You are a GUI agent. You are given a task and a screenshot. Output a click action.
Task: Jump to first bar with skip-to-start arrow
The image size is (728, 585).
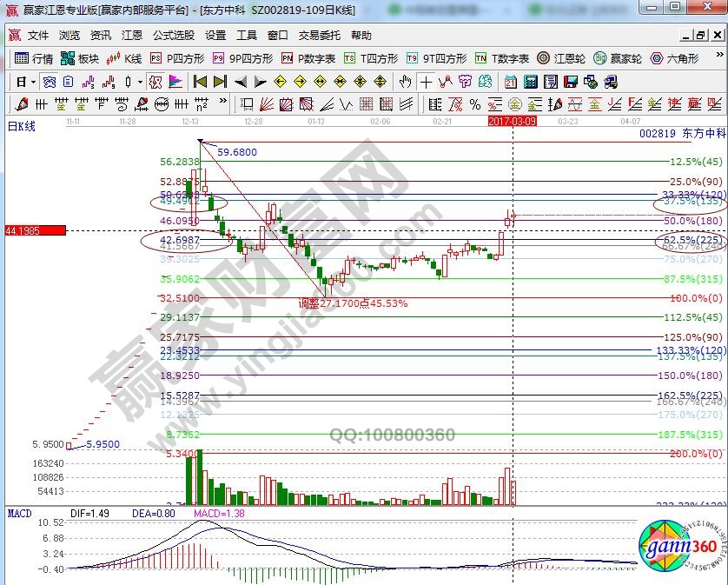tap(200, 82)
